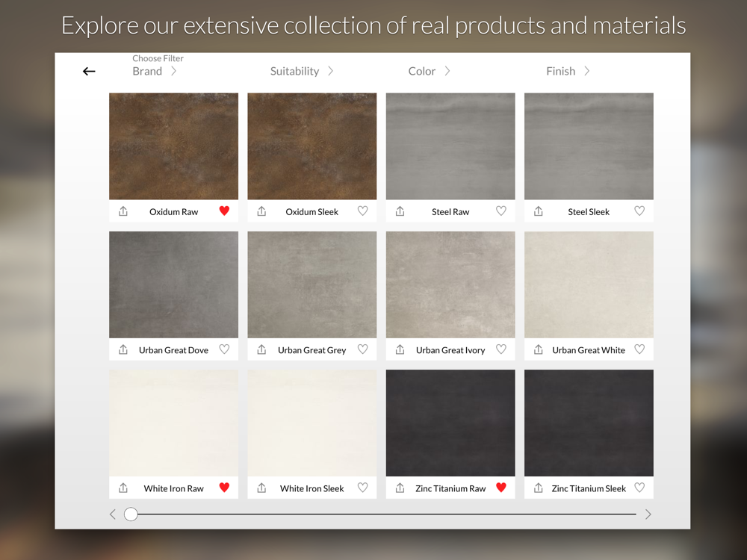Select the White Iron Sleek swatch
Screen dimensions: 747x560
pyautogui.click(x=312, y=423)
